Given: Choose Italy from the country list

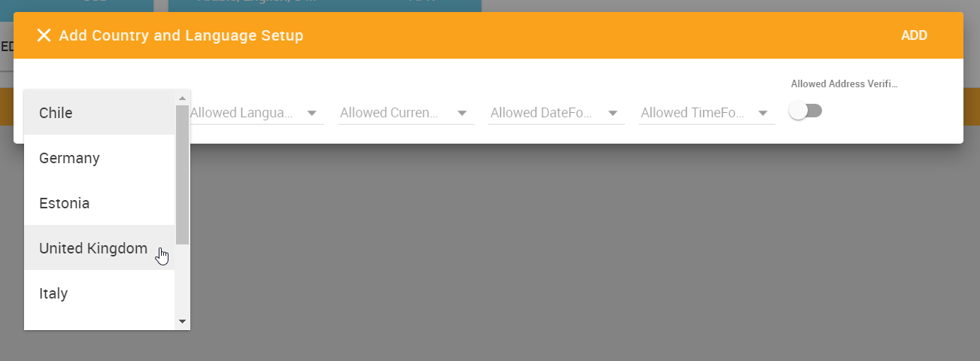Looking at the screenshot, I should coord(100,293).
